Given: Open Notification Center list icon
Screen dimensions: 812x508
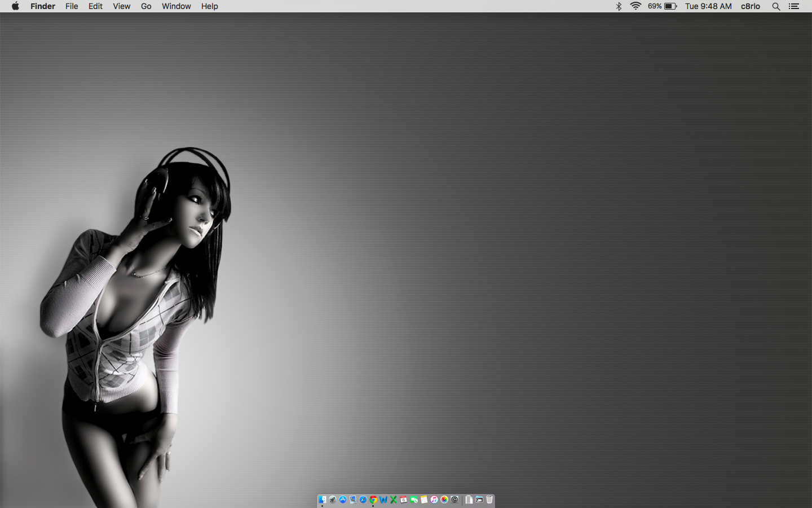Looking at the screenshot, I should pyautogui.click(x=794, y=6).
